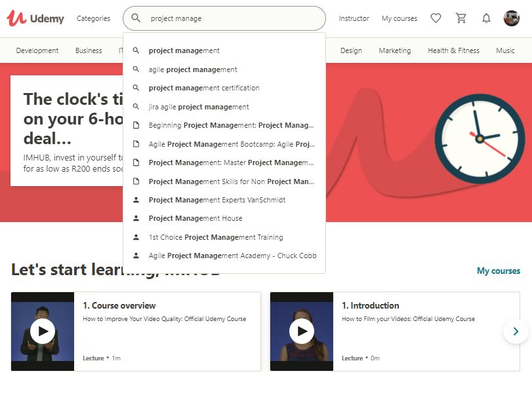
Task: Play the Introduction lecture video
Action: click(302, 331)
